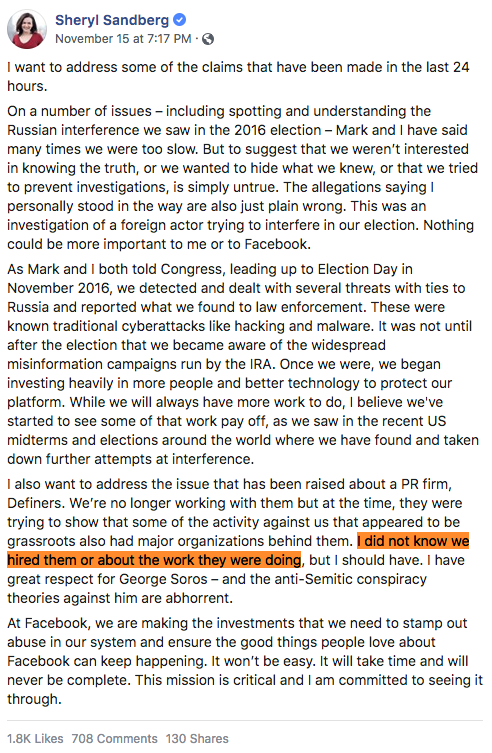Click the globe public privacy icon
This screenshot has width=492, height=753.
point(208,39)
